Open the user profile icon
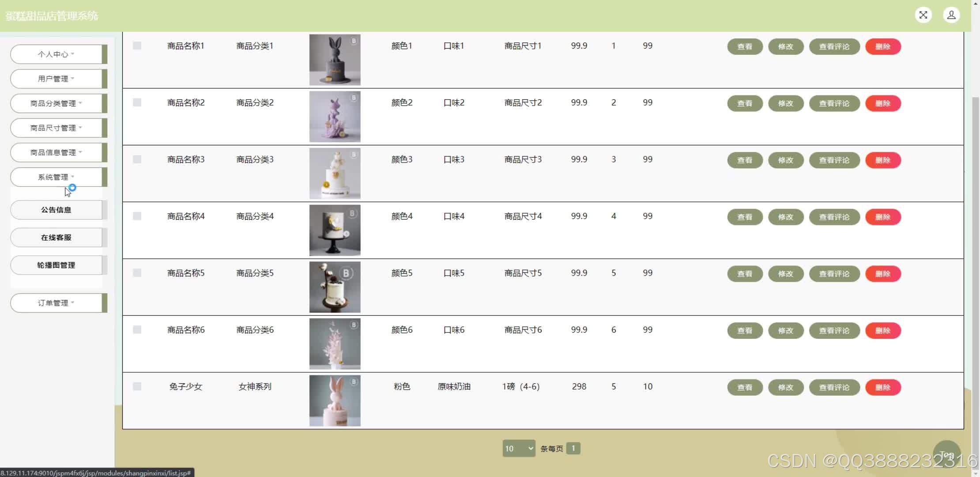The width and height of the screenshot is (980, 477). pos(951,15)
